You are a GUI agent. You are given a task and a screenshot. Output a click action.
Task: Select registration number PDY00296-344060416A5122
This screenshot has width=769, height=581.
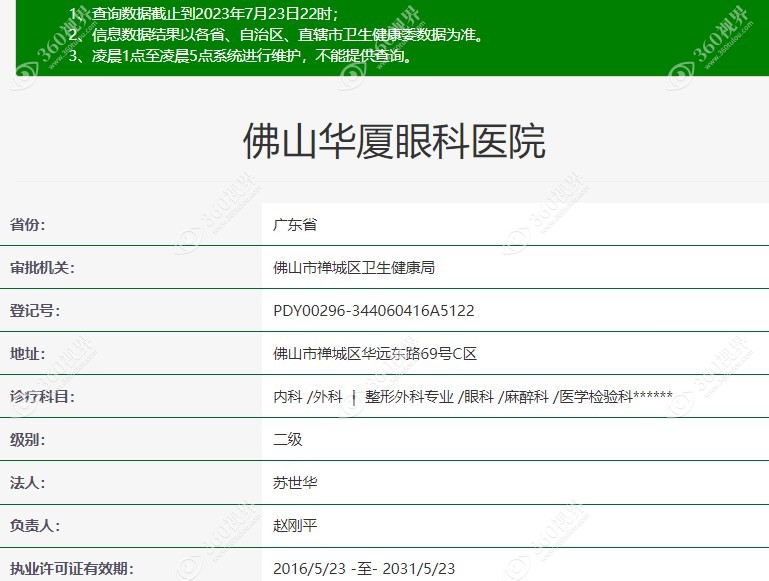[x=374, y=311]
